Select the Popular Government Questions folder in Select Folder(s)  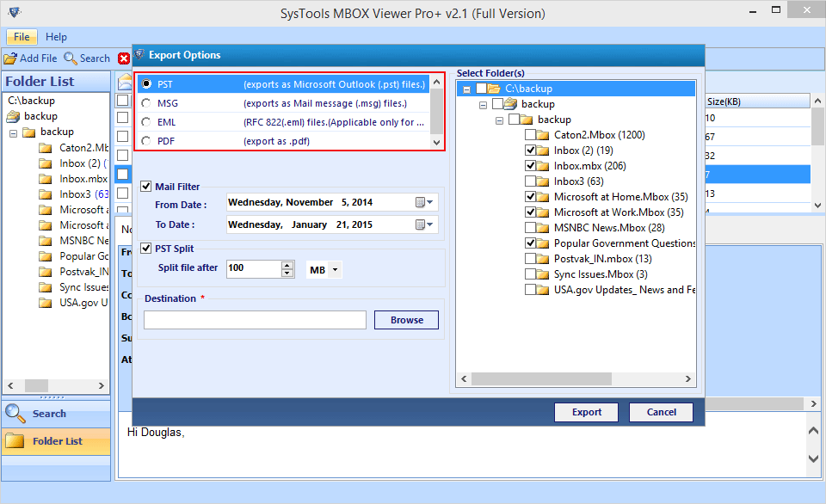coord(625,243)
